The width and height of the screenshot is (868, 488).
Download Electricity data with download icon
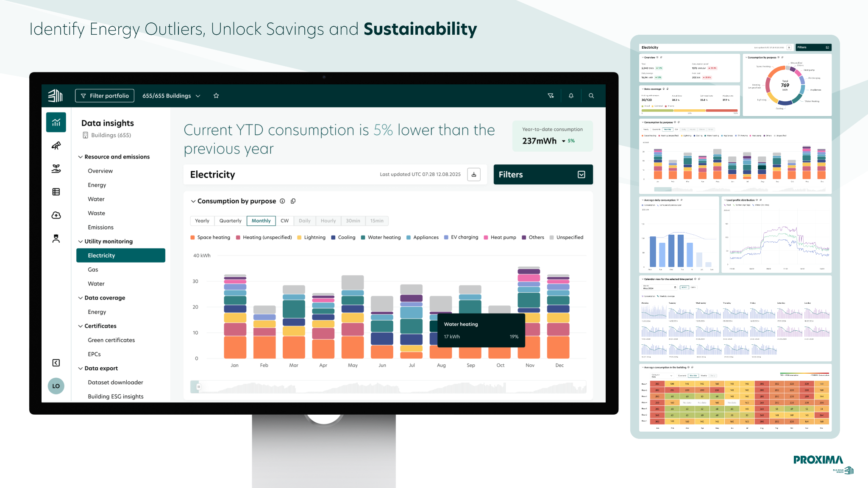point(474,175)
